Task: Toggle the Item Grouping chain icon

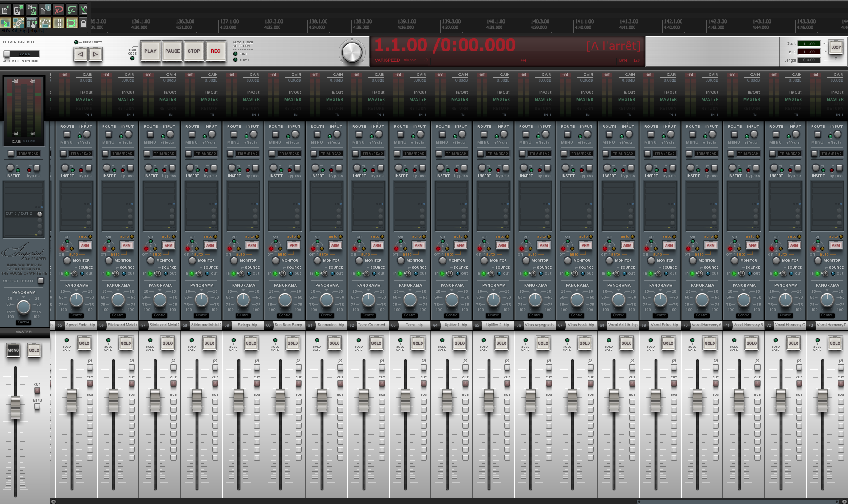Action: pos(19,23)
